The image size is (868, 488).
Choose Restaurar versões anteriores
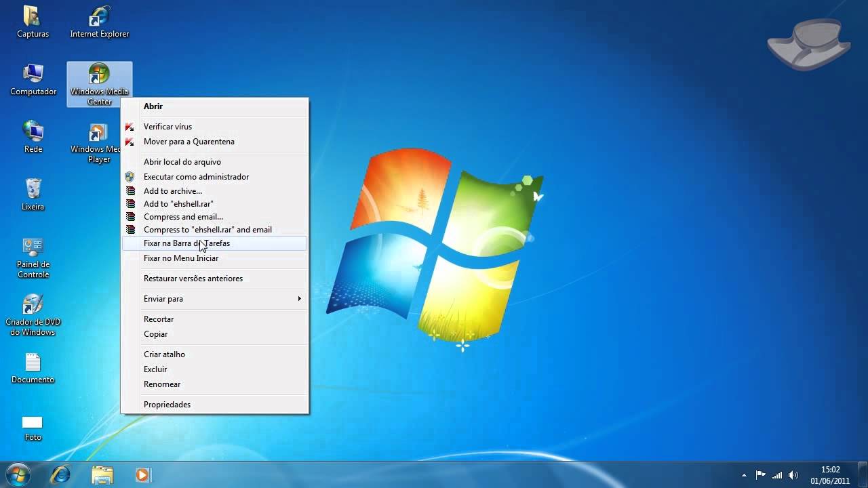coord(214,279)
